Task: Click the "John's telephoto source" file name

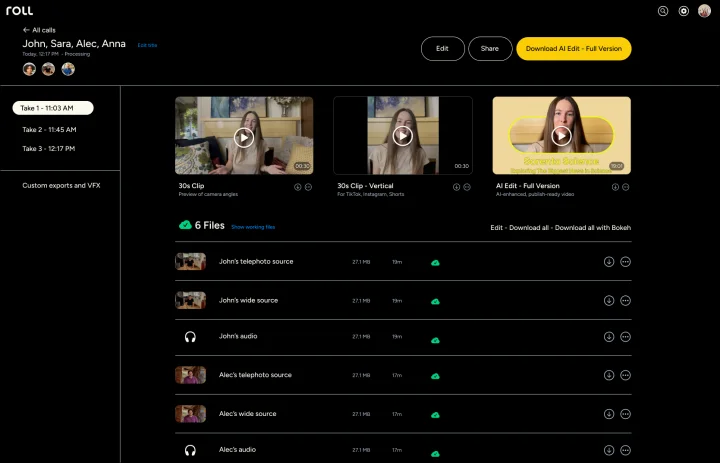Action: tap(256, 261)
